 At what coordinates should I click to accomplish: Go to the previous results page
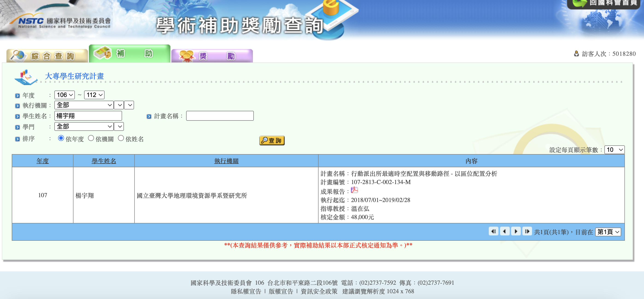point(504,231)
